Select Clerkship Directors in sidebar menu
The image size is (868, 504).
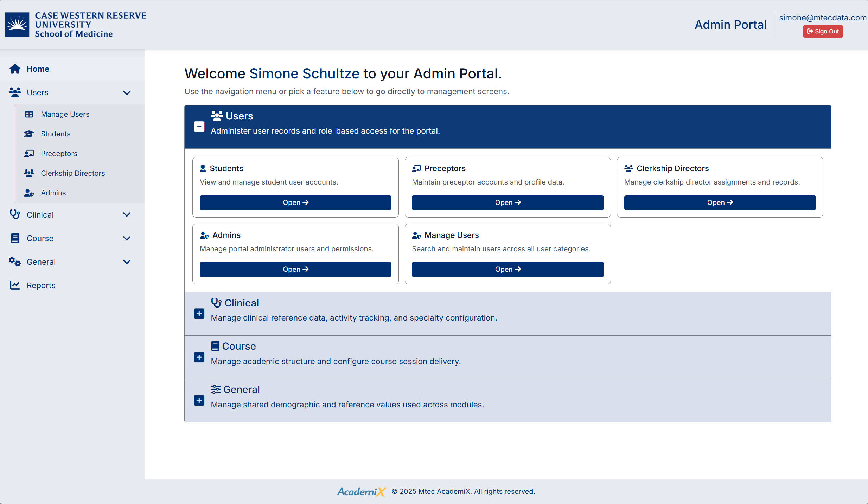[73, 173]
